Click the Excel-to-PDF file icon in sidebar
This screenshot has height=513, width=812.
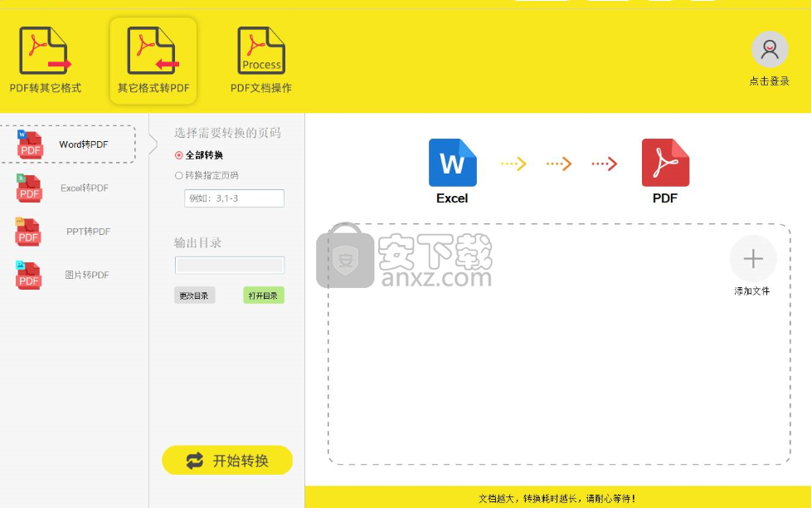29,188
